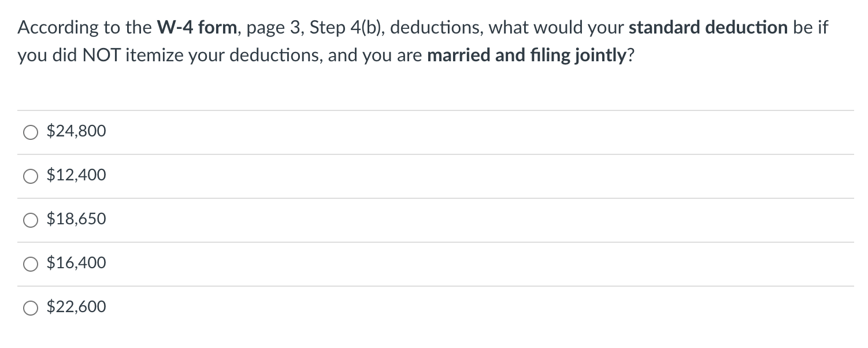This screenshot has height=348, width=868.
Task: Click bold 'married and filing jointly' text
Action: click(526, 56)
